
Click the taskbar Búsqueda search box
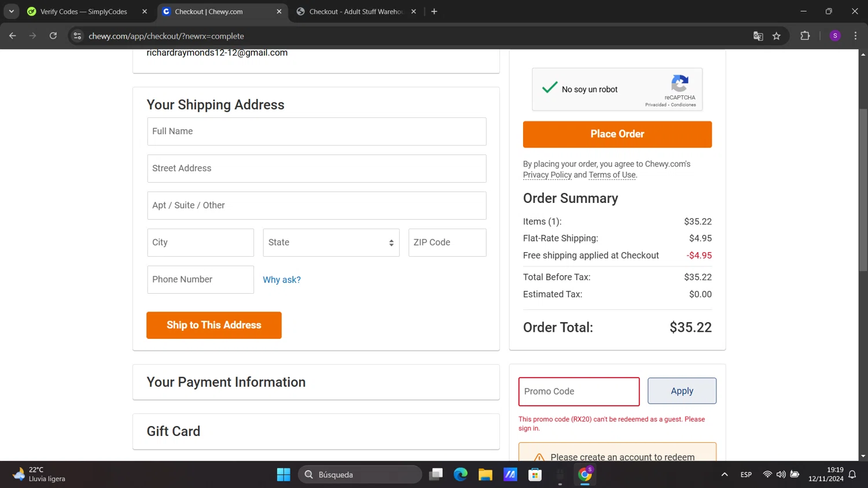point(360,475)
